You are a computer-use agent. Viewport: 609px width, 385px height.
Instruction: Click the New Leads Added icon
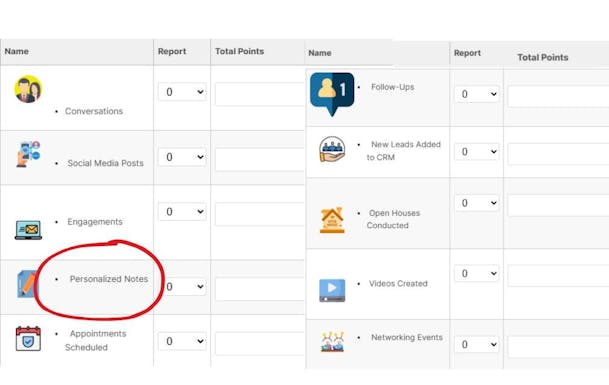pyautogui.click(x=332, y=149)
